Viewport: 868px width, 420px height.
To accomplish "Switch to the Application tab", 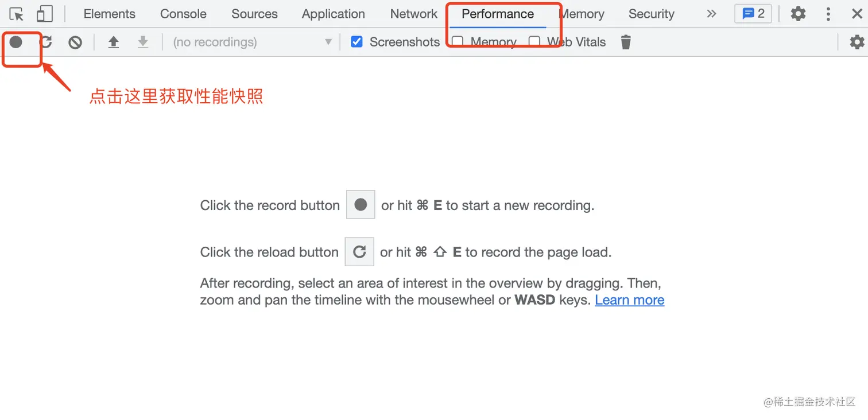I will 334,14.
